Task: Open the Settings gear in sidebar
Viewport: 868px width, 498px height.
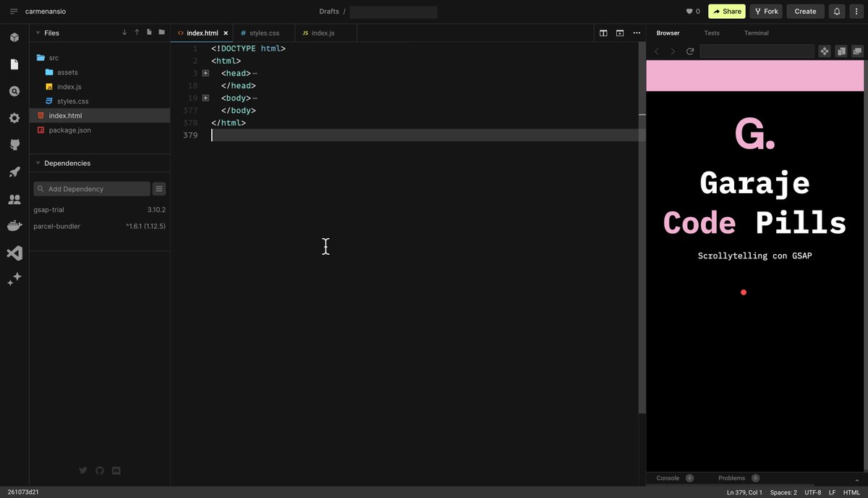Action: 14,118
